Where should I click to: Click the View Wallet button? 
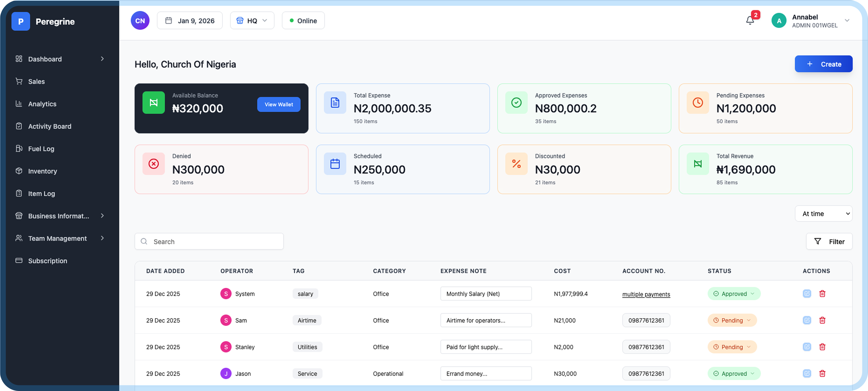[x=278, y=104]
